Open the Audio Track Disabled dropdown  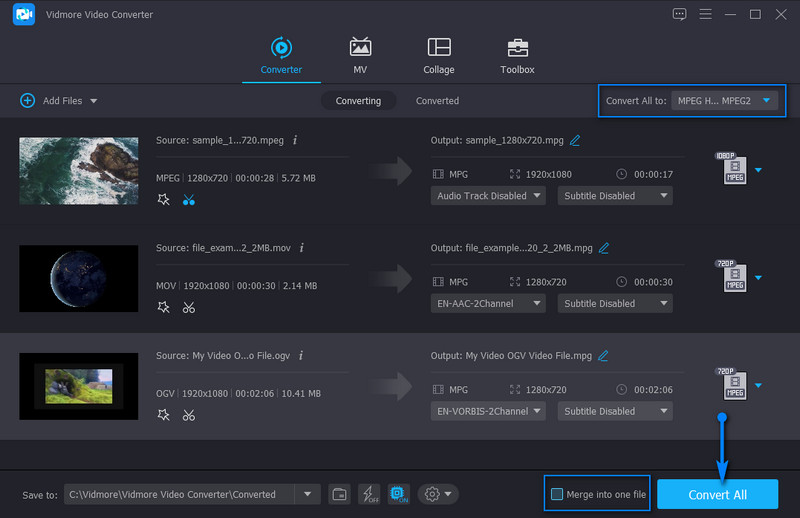[489, 196]
